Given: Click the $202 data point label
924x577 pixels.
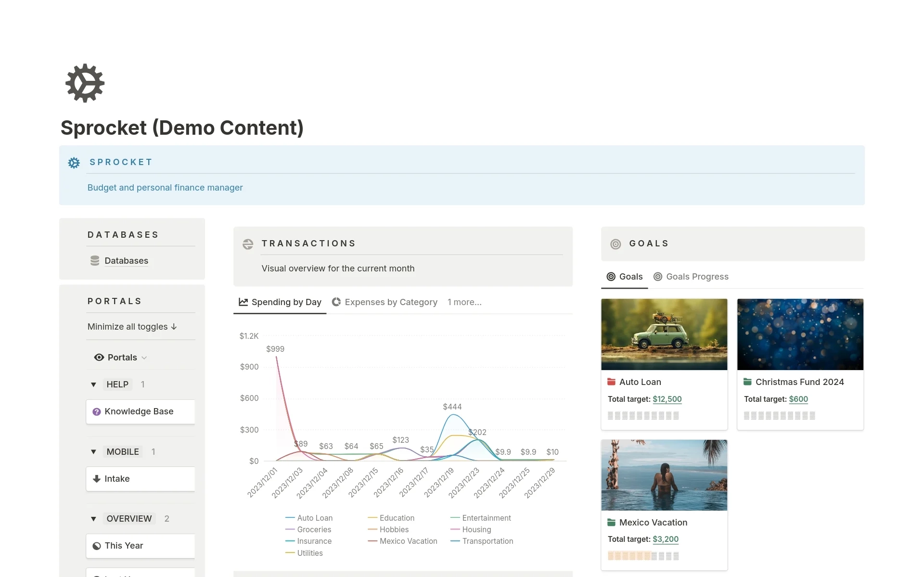Looking at the screenshot, I should coord(477,433).
